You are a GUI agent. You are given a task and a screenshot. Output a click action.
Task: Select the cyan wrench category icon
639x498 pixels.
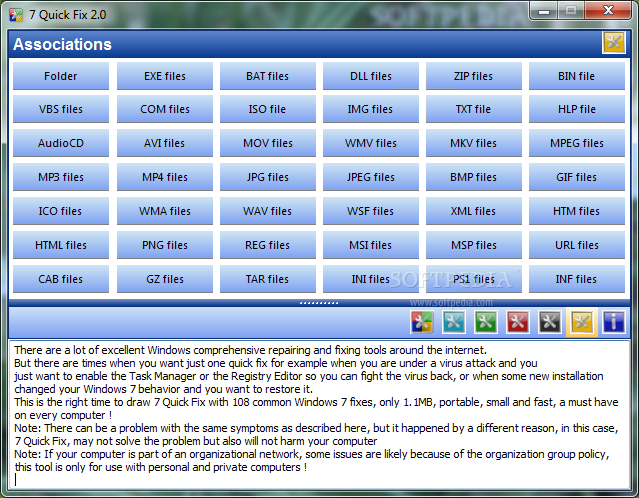click(454, 322)
